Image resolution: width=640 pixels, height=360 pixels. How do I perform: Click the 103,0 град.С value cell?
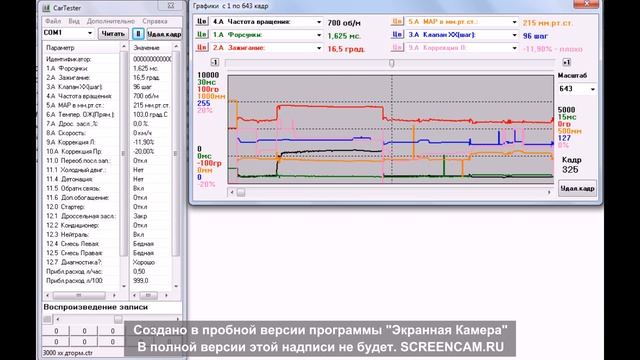151,115
